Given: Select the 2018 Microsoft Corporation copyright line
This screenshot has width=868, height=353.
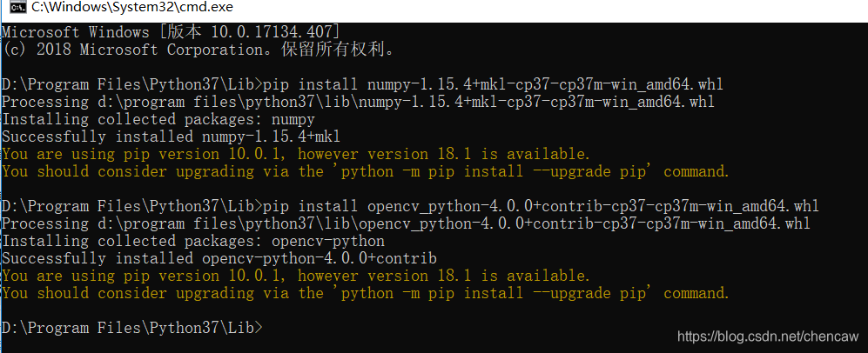Looking at the screenshot, I should coord(200,50).
